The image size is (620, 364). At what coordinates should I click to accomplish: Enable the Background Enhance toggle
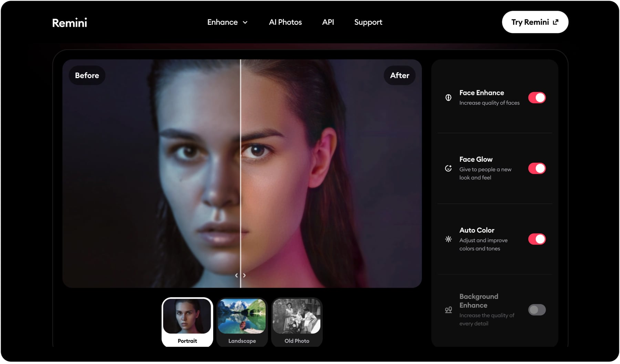pos(536,310)
